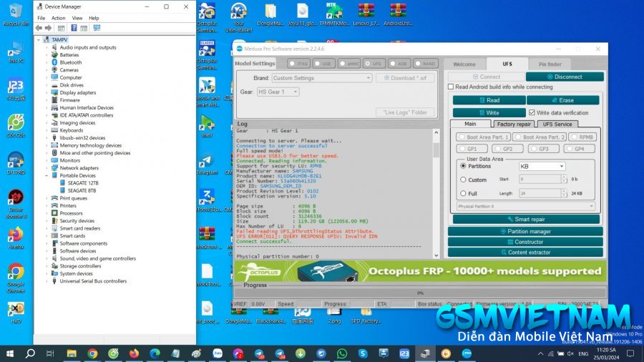Expand the Universal Serial Bus controllers node
The width and height of the screenshot is (644, 362).
tap(47, 281)
